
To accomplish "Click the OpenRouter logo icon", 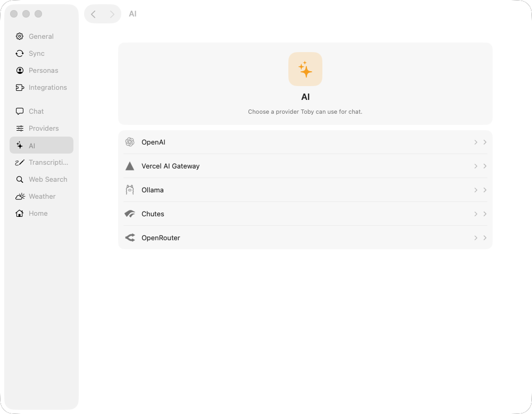I will 130,238.
